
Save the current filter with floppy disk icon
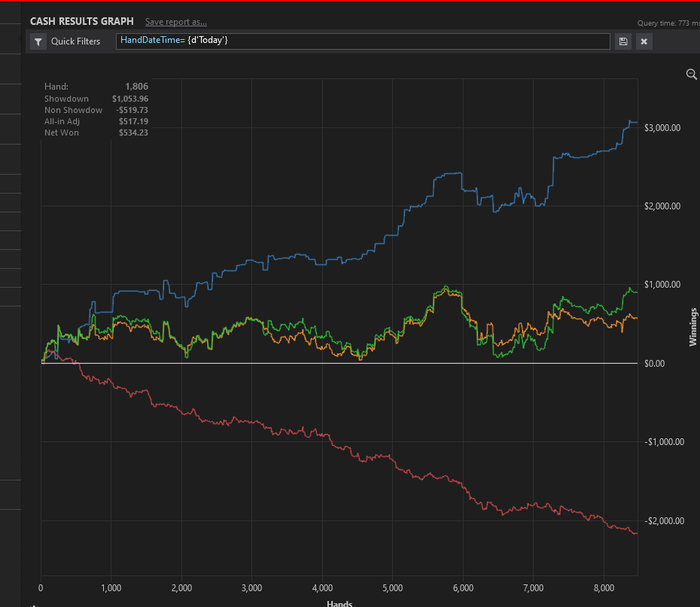coord(624,42)
